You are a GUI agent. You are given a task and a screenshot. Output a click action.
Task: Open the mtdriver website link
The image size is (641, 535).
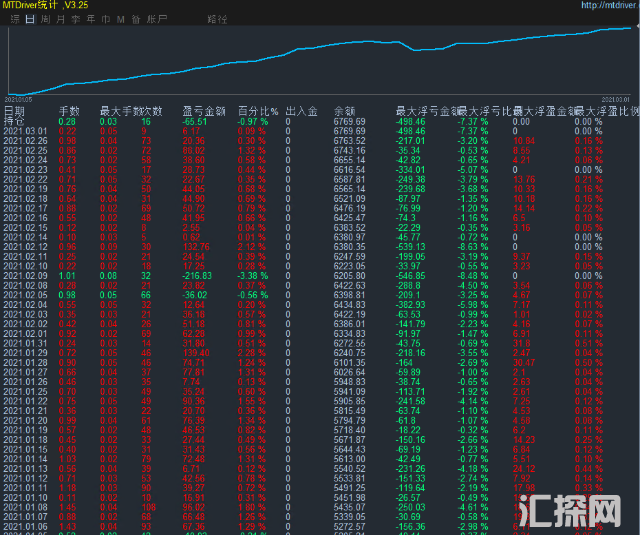[609, 5]
